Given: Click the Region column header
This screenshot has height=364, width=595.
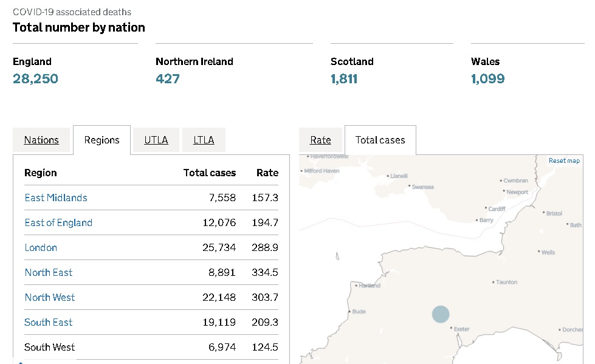Looking at the screenshot, I should [x=41, y=173].
